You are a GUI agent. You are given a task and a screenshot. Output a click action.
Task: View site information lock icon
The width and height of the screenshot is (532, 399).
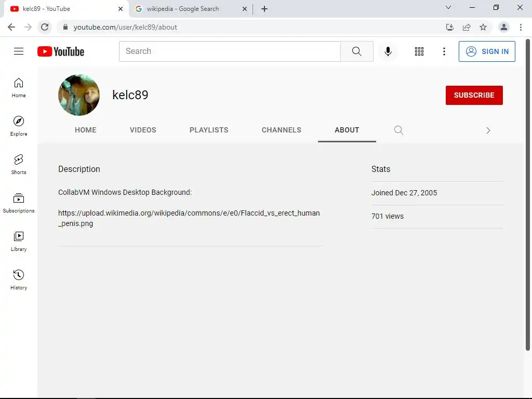pyautogui.click(x=65, y=27)
